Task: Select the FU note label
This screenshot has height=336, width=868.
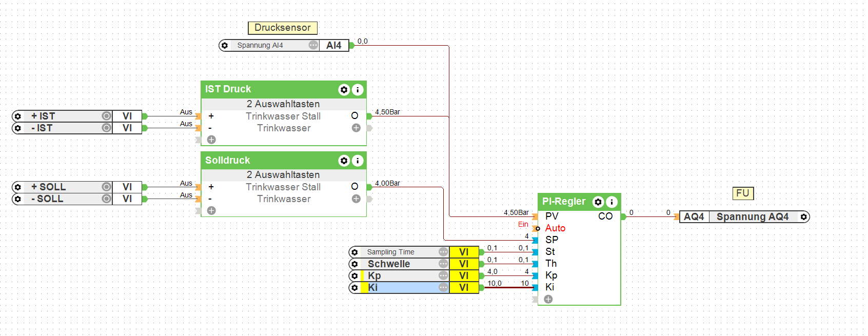Action: (743, 193)
